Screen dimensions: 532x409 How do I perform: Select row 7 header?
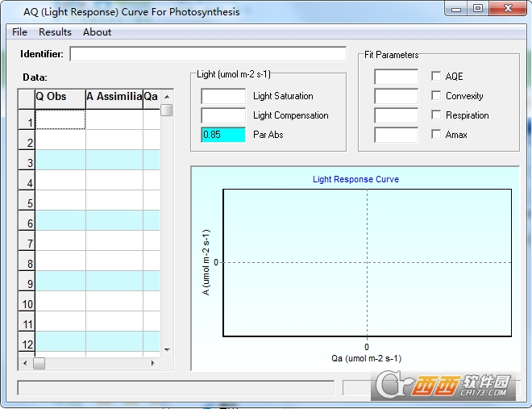click(27, 240)
